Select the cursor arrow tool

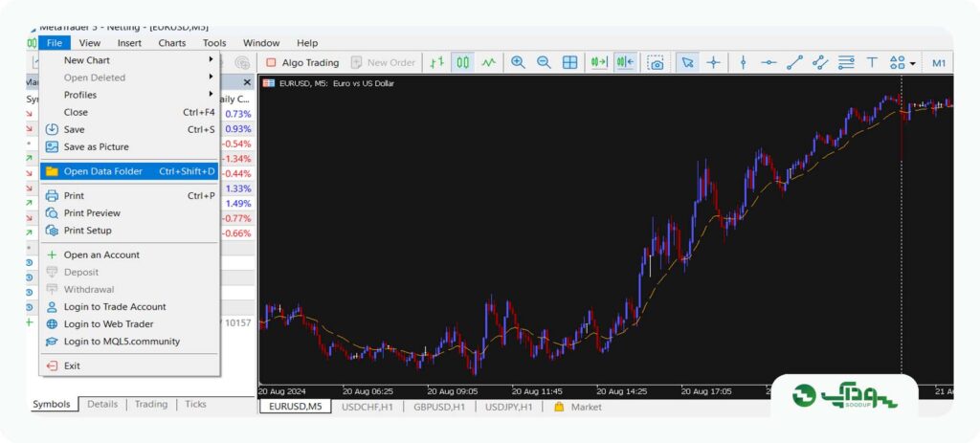point(687,62)
